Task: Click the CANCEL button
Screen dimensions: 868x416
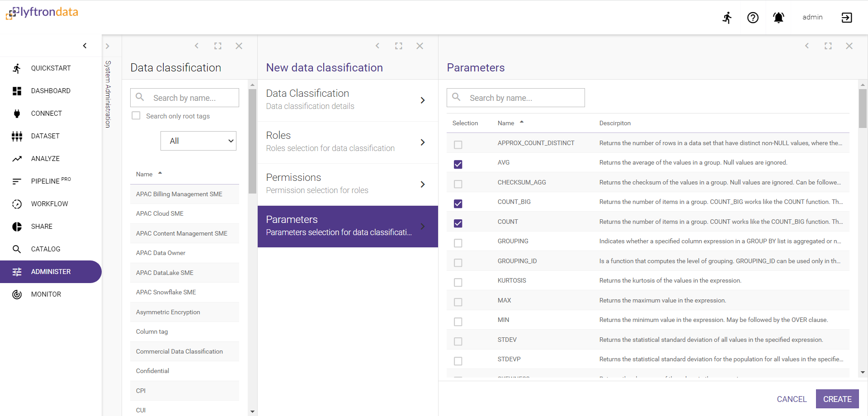Action: pyautogui.click(x=792, y=399)
